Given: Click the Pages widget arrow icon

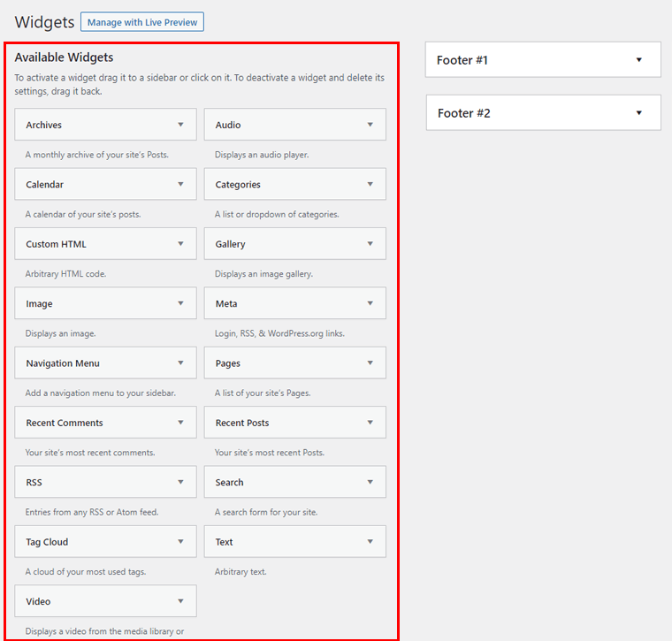Looking at the screenshot, I should (x=370, y=363).
